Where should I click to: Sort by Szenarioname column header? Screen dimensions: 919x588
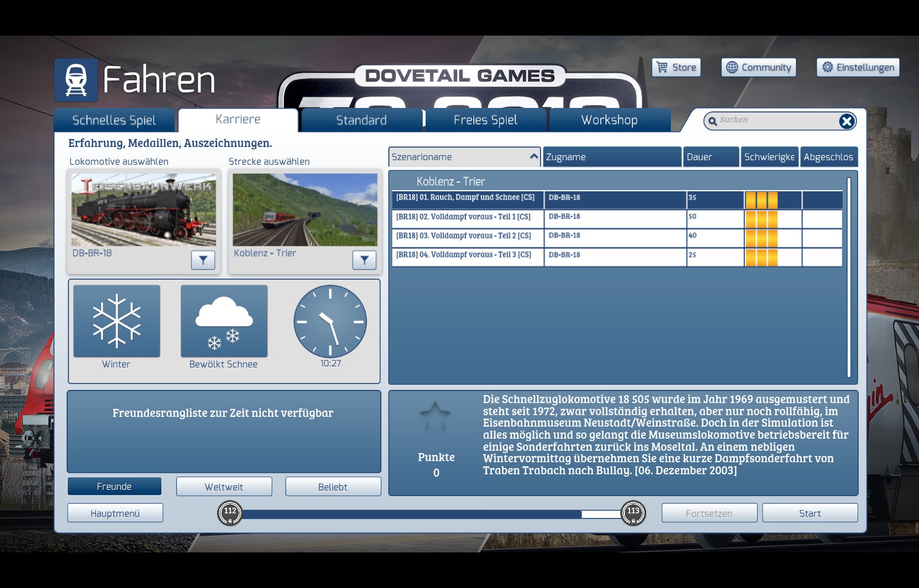(x=465, y=157)
